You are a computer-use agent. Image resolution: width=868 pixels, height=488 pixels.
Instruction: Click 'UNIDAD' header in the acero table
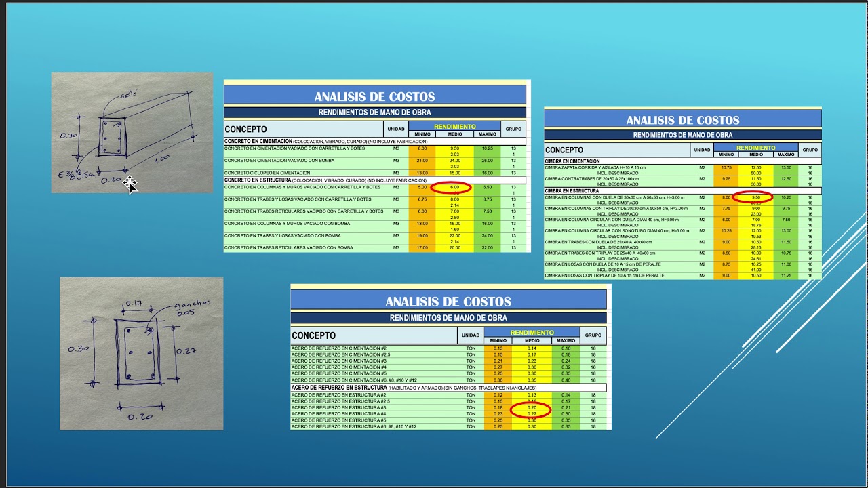click(471, 335)
